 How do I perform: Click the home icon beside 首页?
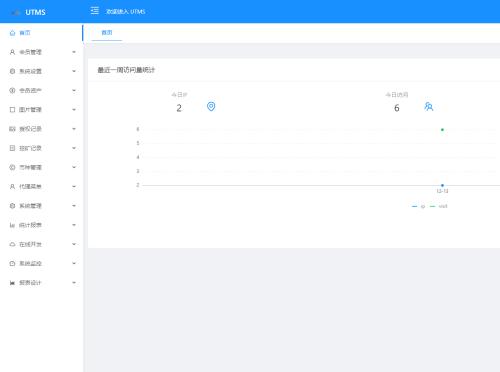12,33
